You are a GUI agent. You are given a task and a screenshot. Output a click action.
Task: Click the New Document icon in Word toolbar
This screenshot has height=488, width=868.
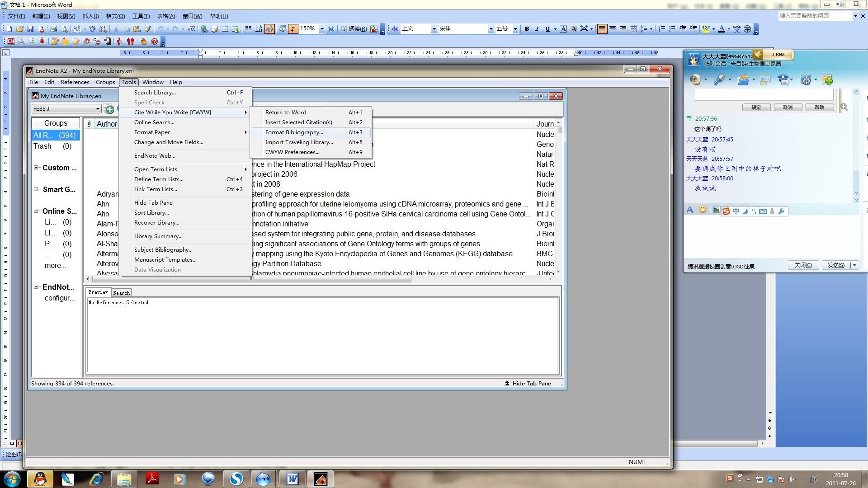tap(9, 29)
